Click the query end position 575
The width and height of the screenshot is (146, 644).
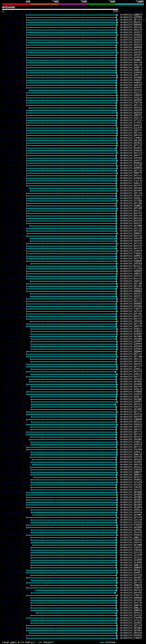coord(115,11)
